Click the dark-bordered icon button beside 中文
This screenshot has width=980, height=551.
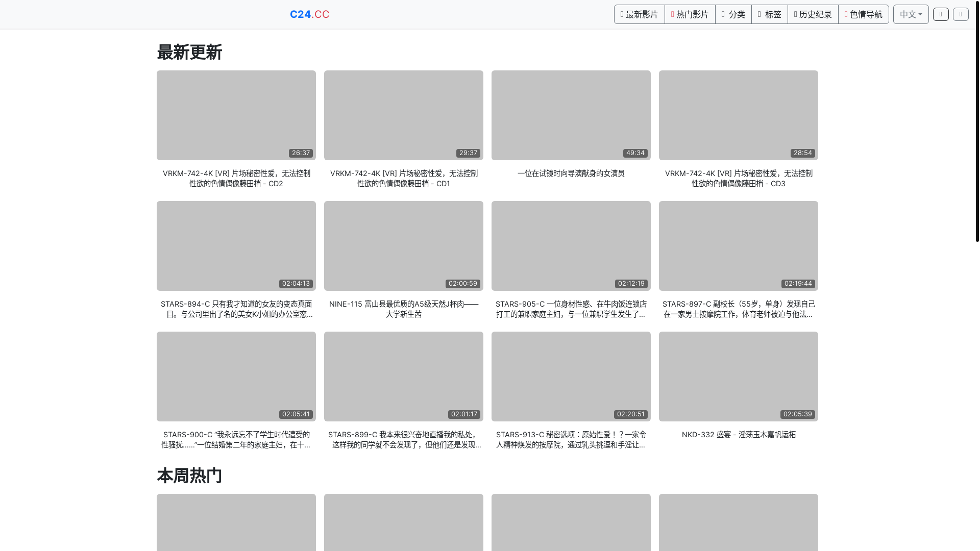point(941,14)
